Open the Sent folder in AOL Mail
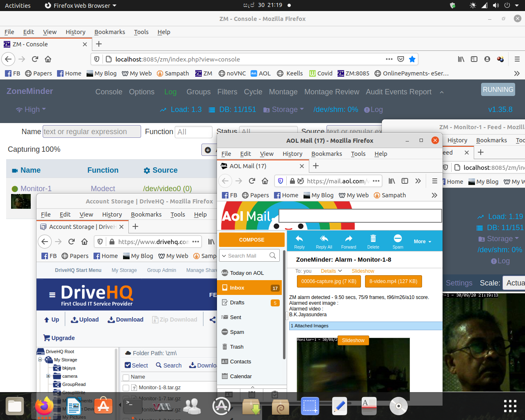Image resolution: width=525 pixels, height=420 pixels. (x=235, y=317)
